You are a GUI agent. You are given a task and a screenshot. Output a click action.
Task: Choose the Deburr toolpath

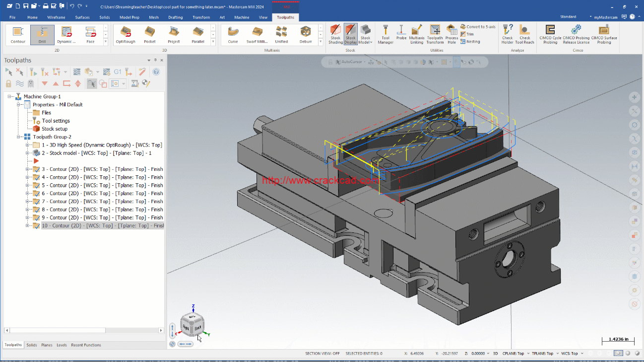coord(306,35)
